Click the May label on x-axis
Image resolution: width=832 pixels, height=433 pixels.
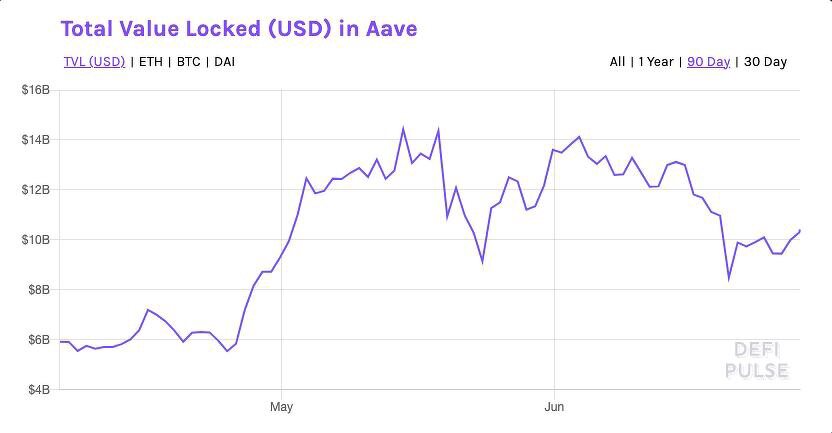pos(282,408)
